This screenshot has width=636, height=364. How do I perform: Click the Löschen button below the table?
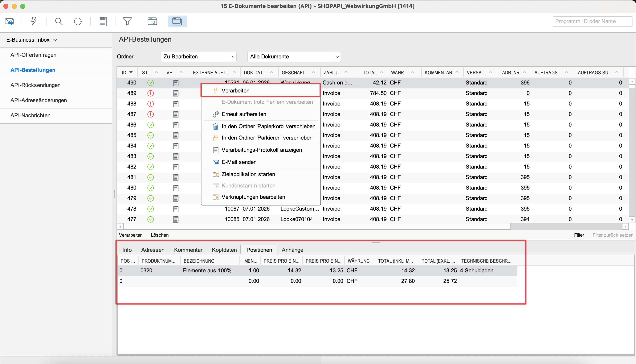point(160,235)
